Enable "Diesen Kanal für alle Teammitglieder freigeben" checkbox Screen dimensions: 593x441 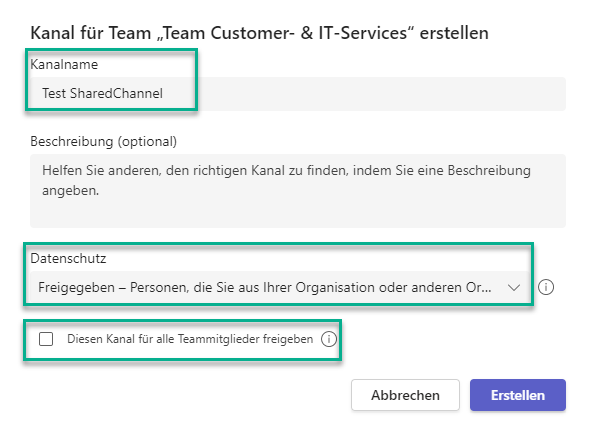(46, 339)
